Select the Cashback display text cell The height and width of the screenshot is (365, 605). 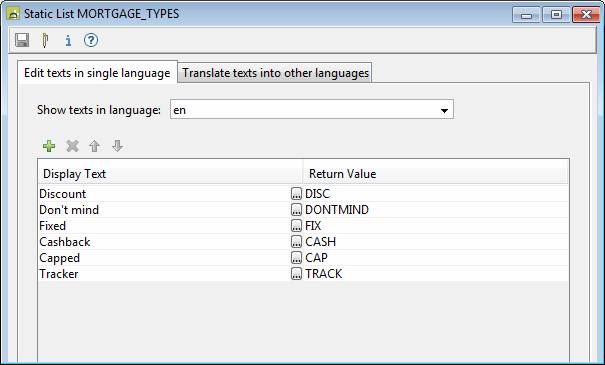164,242
